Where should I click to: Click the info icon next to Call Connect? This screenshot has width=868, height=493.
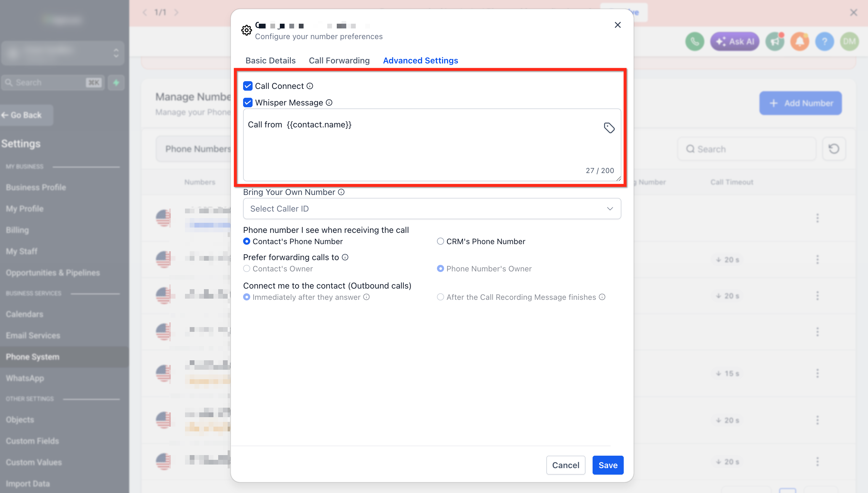(x=310, y=86)
